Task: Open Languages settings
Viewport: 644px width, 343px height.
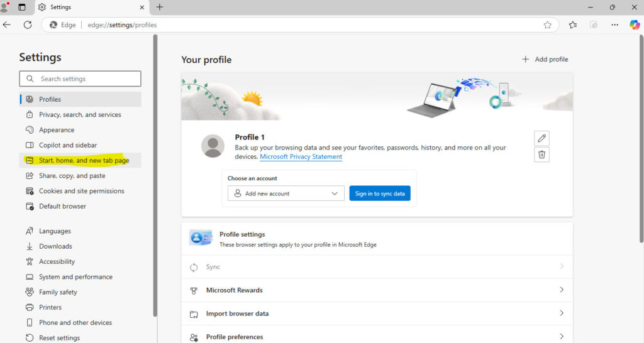Action: coord(80,231)
